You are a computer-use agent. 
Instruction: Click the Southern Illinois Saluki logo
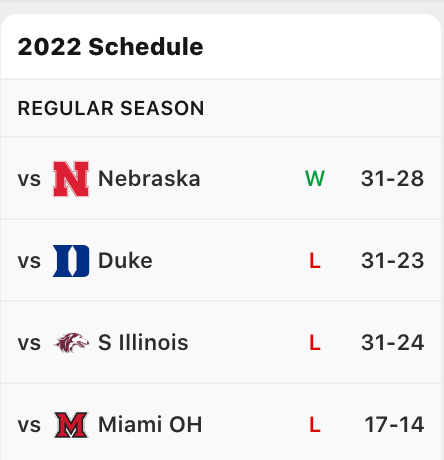(71, 343)
